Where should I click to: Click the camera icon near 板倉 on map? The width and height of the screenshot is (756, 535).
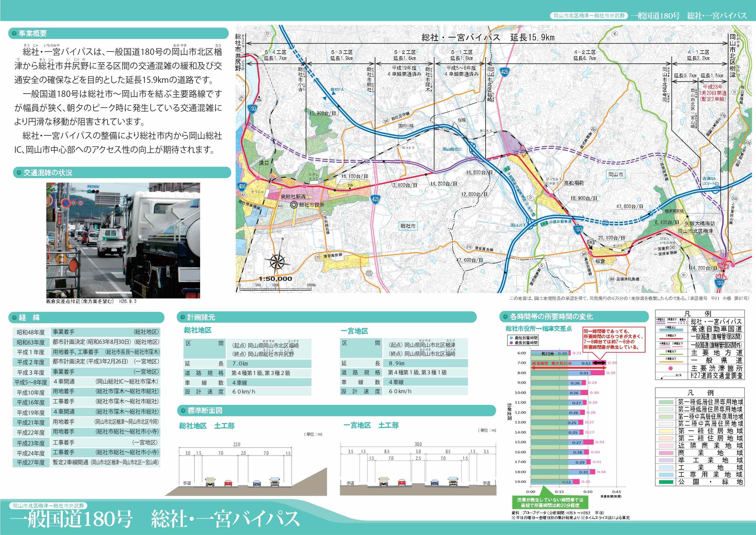tap(591, 242)
